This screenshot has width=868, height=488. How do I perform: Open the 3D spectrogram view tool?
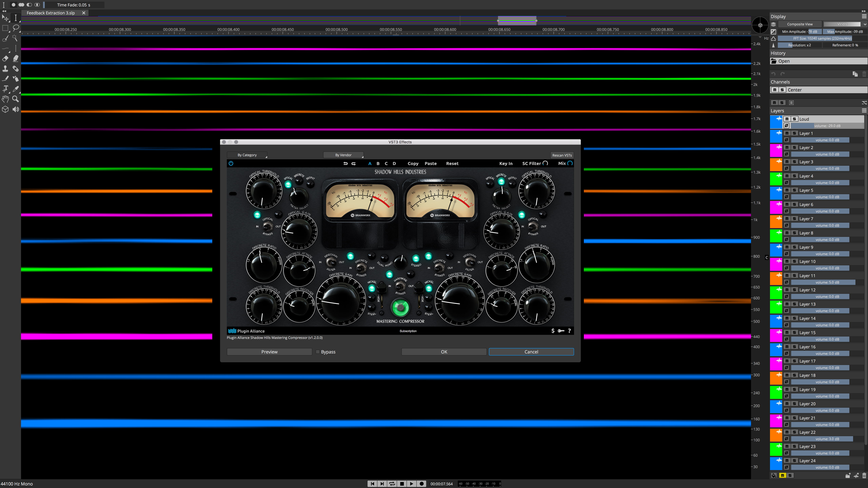pyautogui.click(x=5, y=109)
